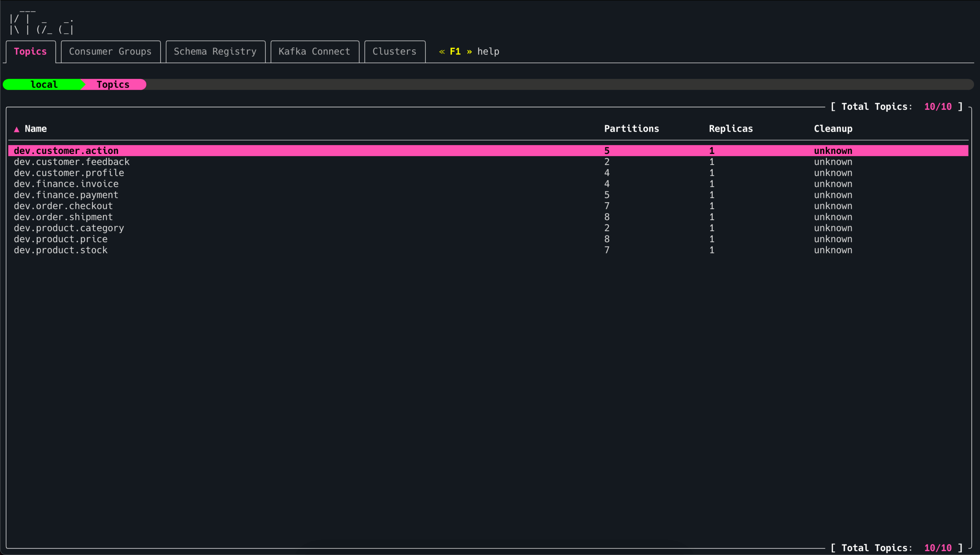The image size is (980, 555).
Task: Select the dev.product.stock topic
Action: click(x=60, y=250)
